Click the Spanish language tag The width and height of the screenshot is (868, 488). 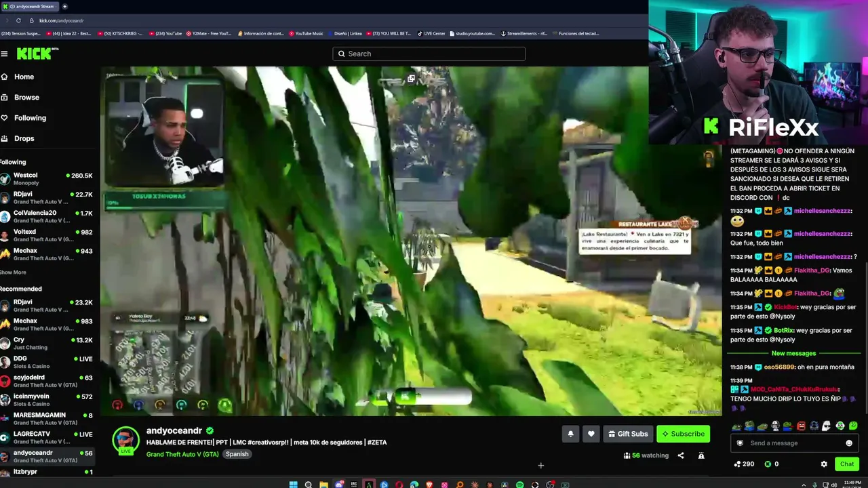click(x=237, y=454)
